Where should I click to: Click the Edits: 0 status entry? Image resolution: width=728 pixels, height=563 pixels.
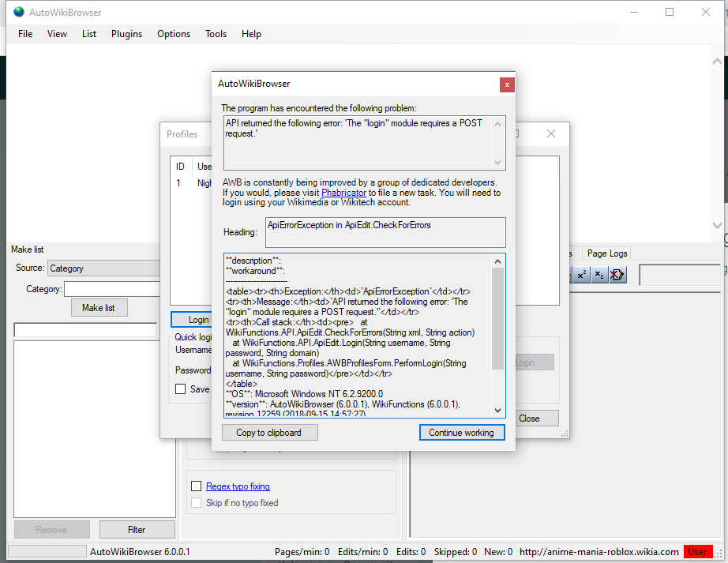411,552
